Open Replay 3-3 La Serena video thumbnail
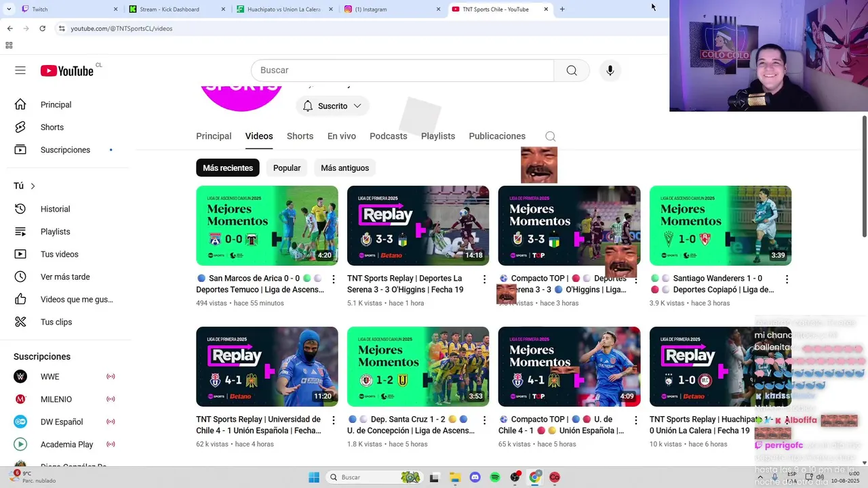868x488 pixels. [418, 226]
